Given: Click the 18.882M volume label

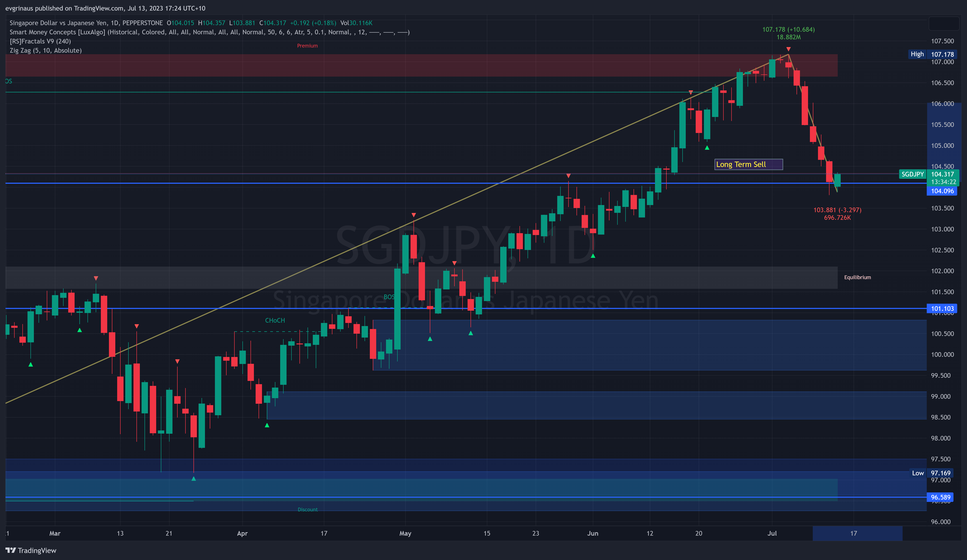Looking at the screenshot, I should pos(789,37).
